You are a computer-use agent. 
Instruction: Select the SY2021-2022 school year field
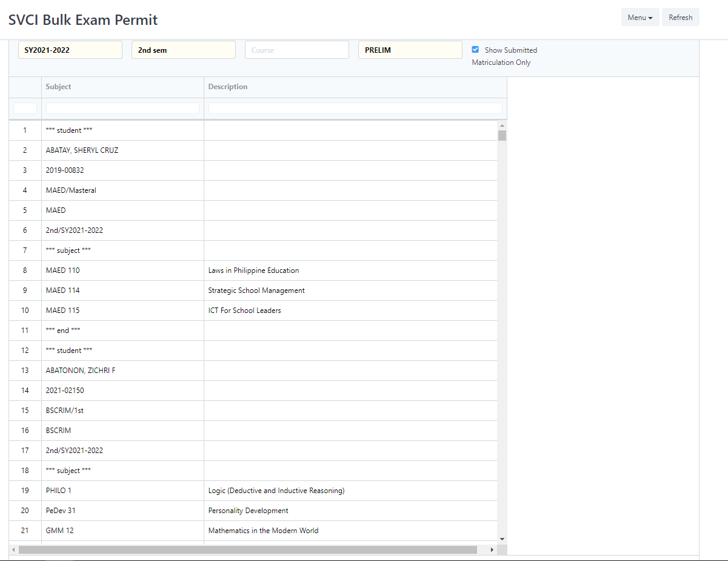click(x=70, y=50)
